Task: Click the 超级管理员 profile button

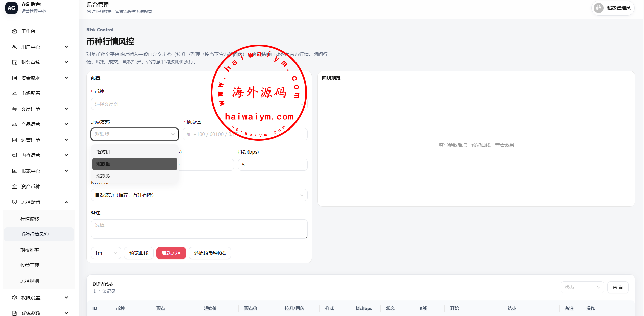Action: [x=613, y=8]
